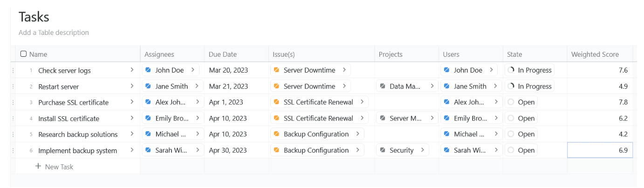
Task: Click the State column header
Action: coord(515,54)
